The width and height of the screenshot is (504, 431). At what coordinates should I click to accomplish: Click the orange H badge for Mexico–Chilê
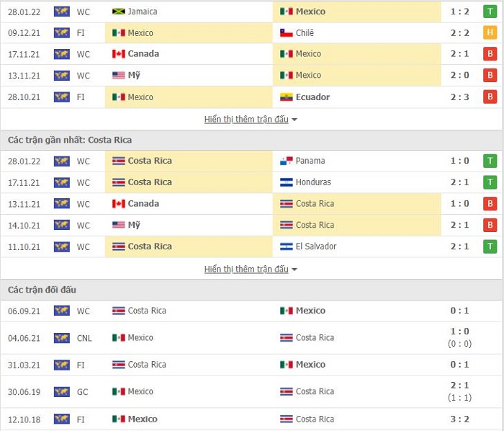490,32
